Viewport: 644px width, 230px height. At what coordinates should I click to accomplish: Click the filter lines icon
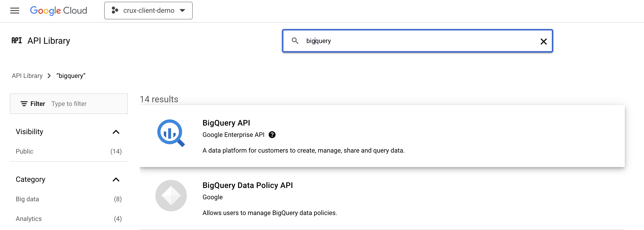pyautogui.click(x=24, y=104)
